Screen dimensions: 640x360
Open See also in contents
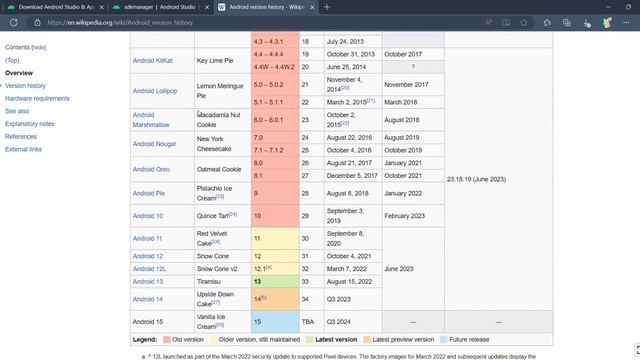(x=17, y=111)
